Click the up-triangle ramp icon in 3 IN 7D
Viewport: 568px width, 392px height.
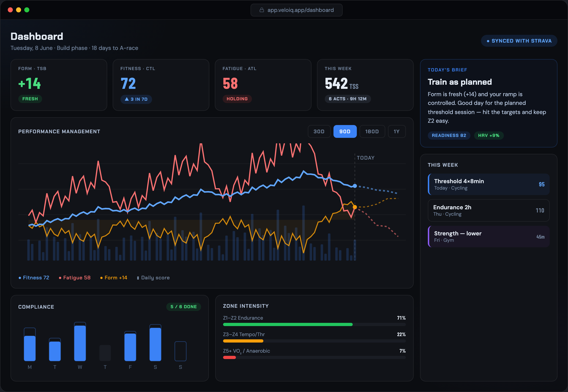click(127, 99)
